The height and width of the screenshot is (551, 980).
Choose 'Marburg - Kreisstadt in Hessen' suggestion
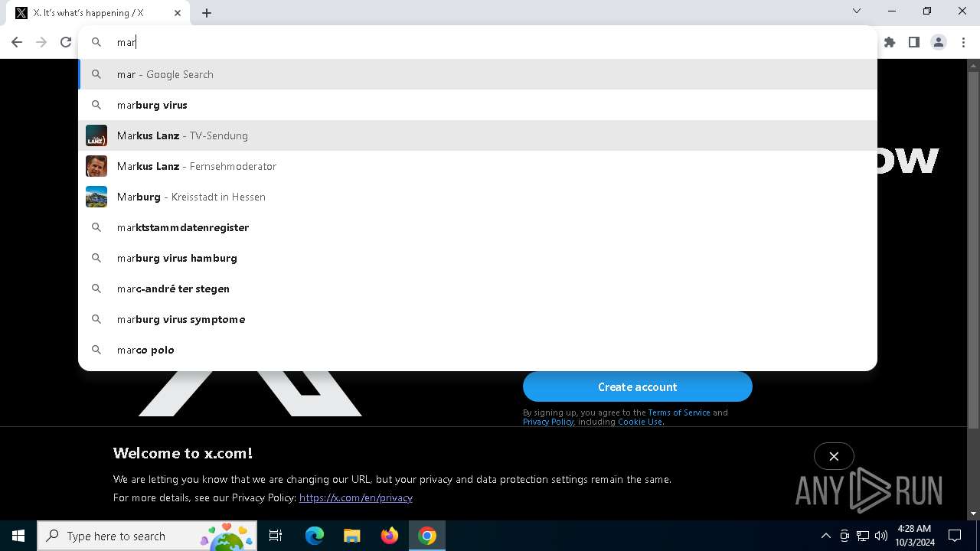coord(478,197)
